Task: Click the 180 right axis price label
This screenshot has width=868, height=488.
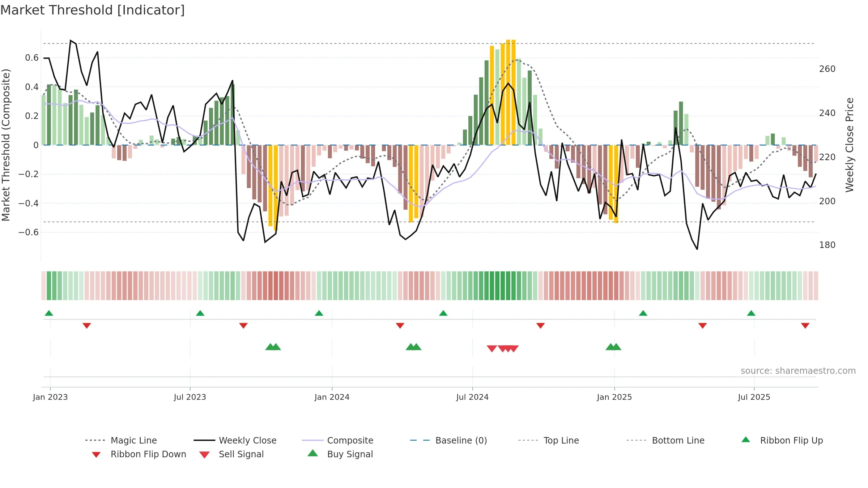Action: point(827,245)
